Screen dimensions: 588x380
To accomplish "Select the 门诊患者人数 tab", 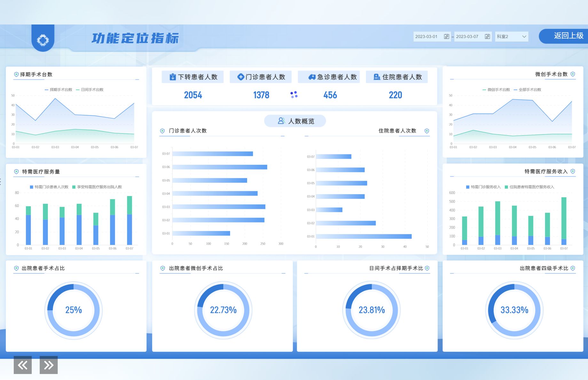I will click(261, 77).
